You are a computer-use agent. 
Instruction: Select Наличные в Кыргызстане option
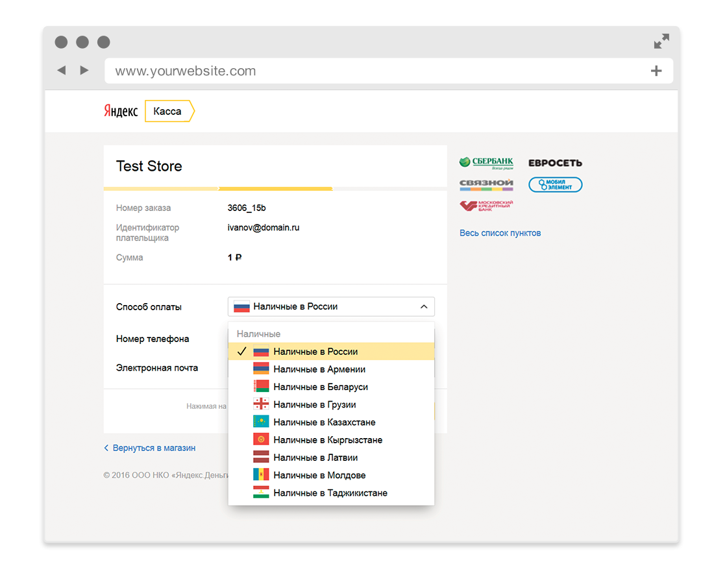(x=331, y=440)
